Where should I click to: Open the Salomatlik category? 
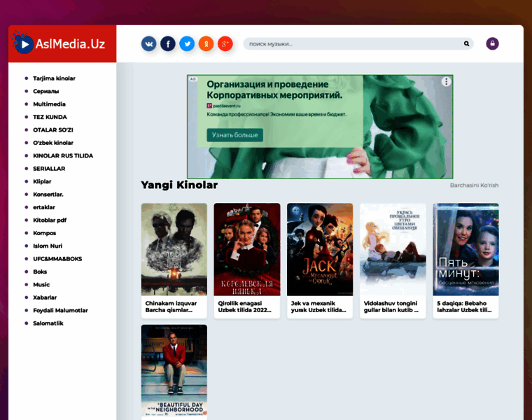coord(48,323)
